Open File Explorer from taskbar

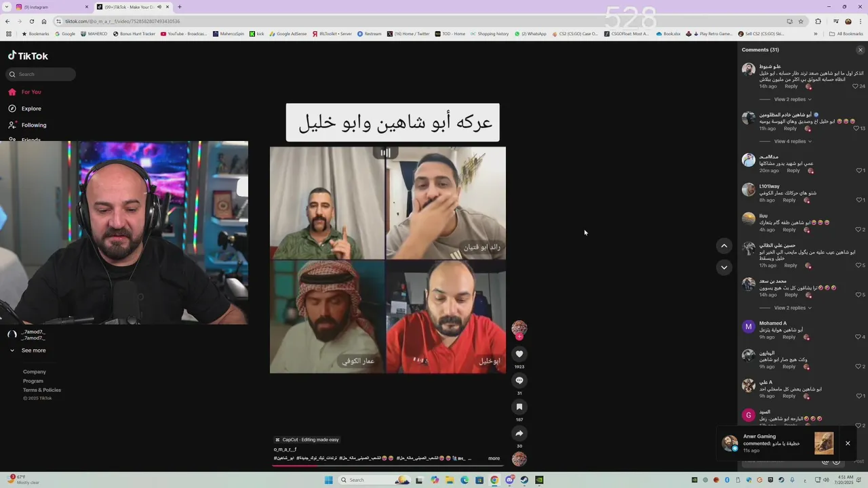point(449,480)
